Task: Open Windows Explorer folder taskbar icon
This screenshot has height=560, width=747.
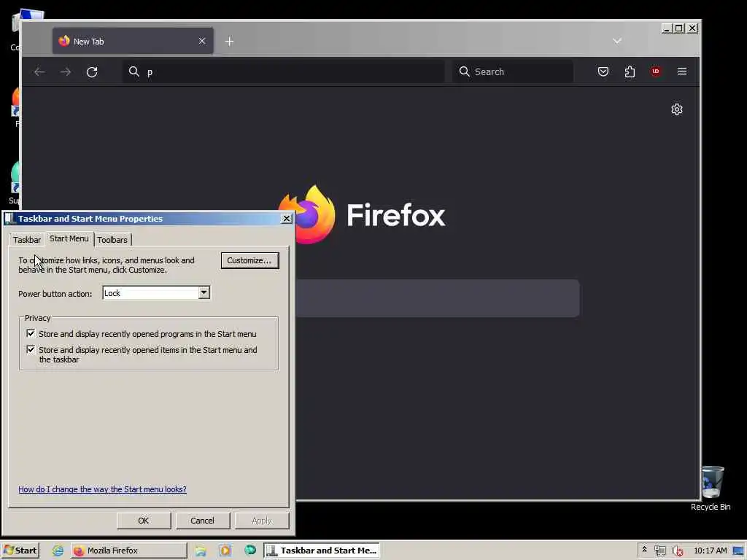Action: point(201,551)
